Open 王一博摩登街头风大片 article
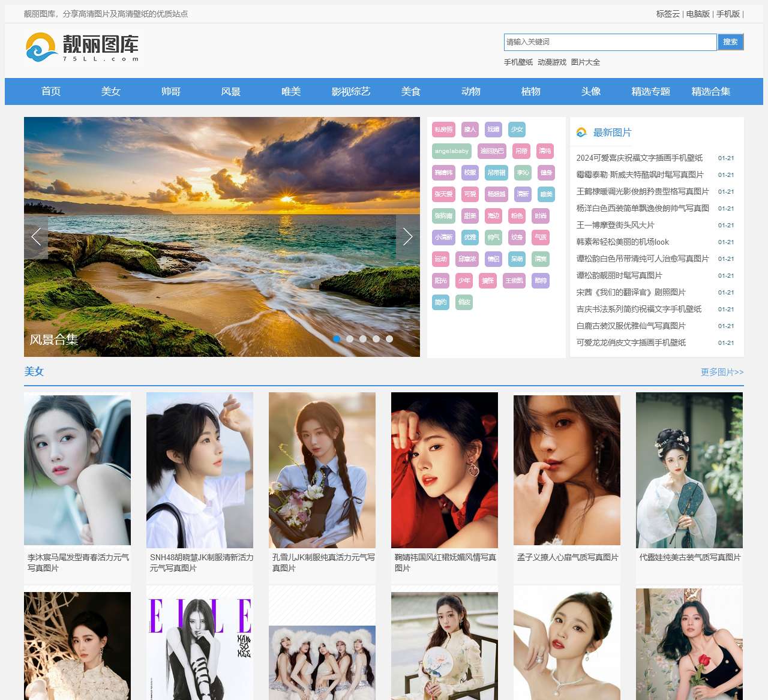 pos(616,226)
